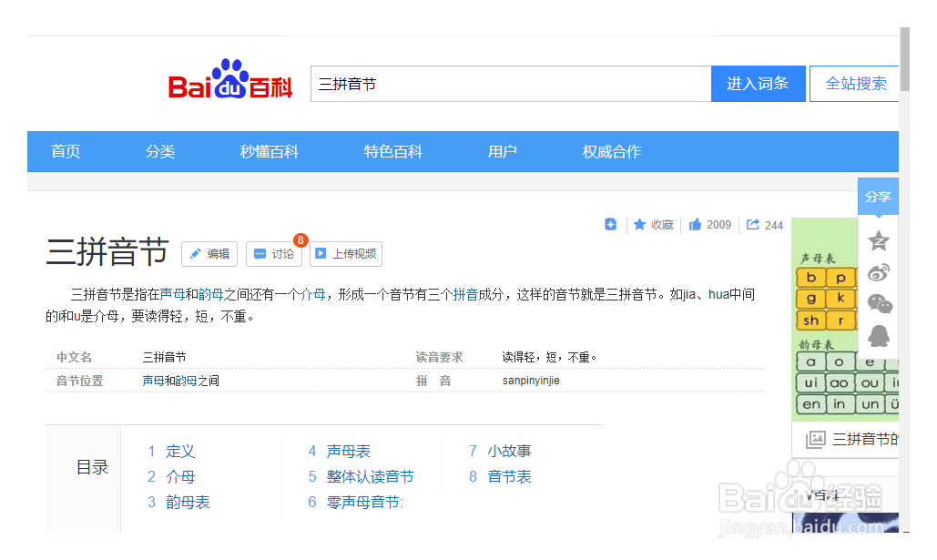Star the entry with 收藏

[653, 224]
